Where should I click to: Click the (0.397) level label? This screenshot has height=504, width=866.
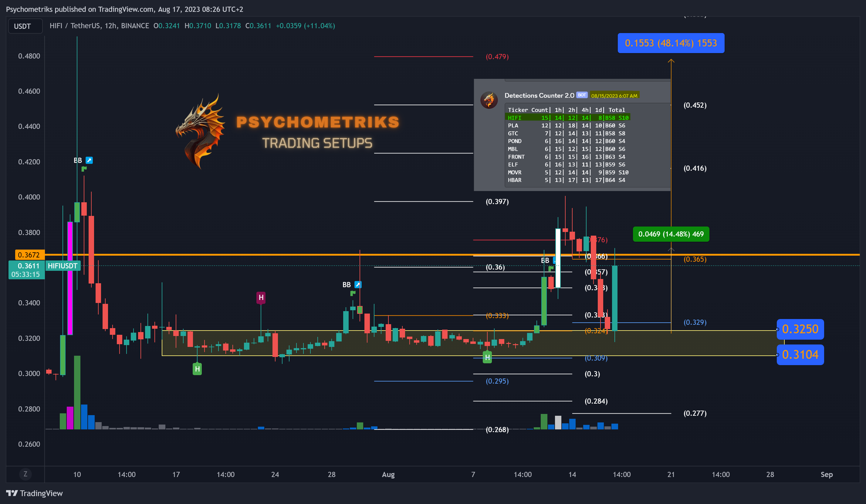tap(497, 201)
